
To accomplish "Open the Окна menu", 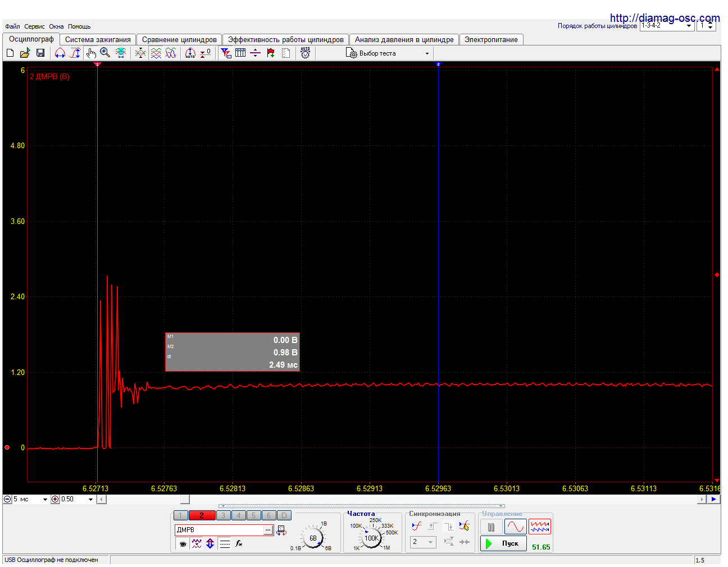I will tap(56, 26).
